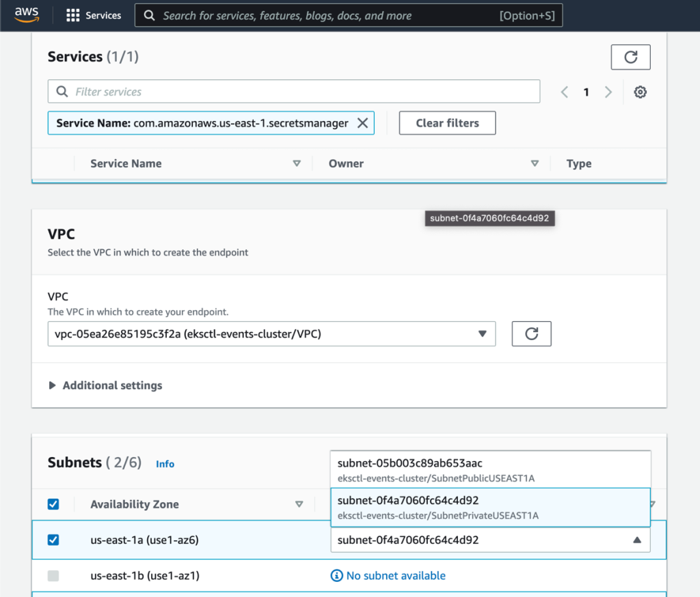Open the Services grid menu
Screen dimensions: 700x597
(x=74, y=15)
